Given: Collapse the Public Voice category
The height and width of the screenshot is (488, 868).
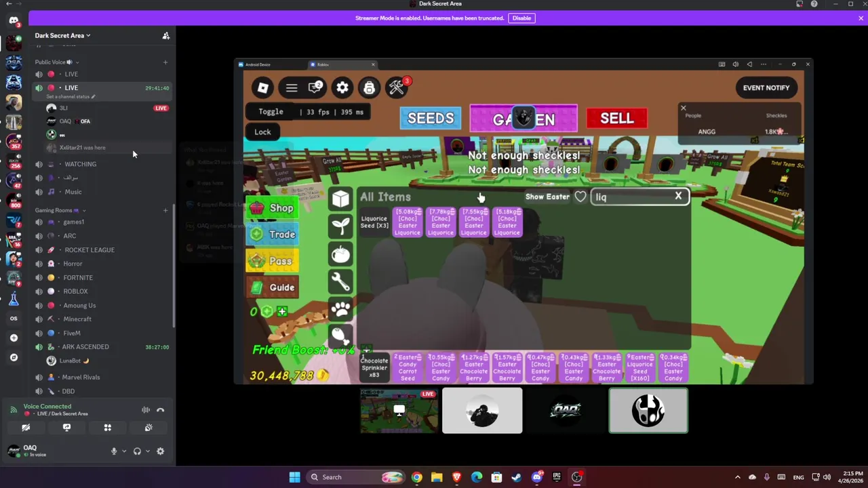Looking at the screenshot, I should 57,62.
